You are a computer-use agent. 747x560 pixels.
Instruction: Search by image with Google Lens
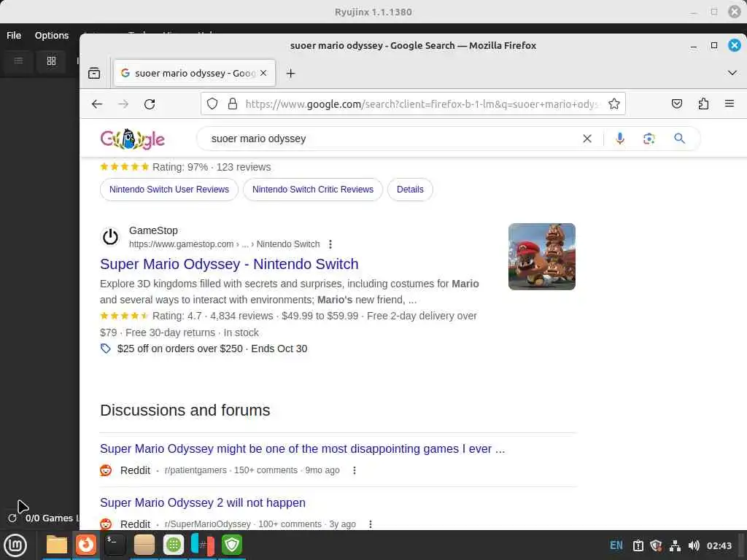(649, 139)
